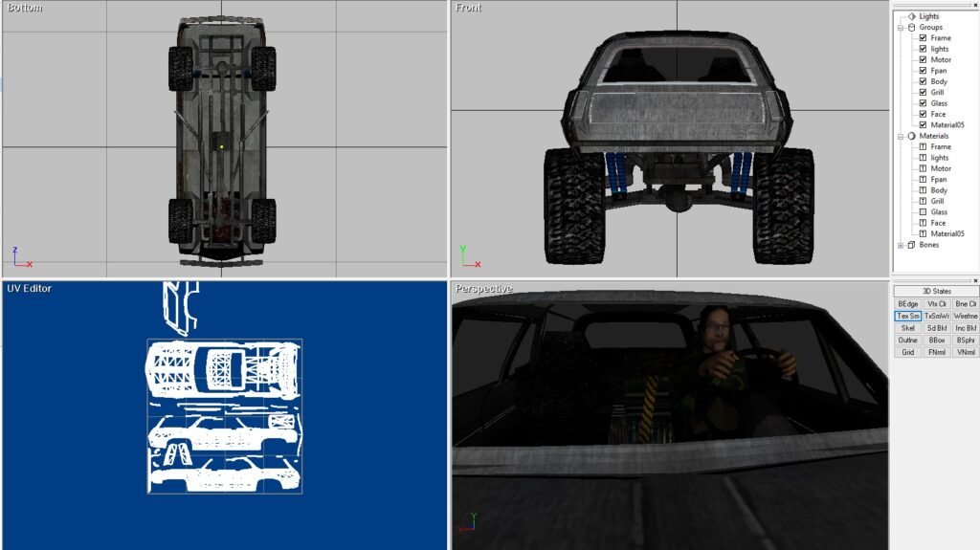980x550 pixels.
Task: Collapse the Groups tree node
Action: pos(901,28)
